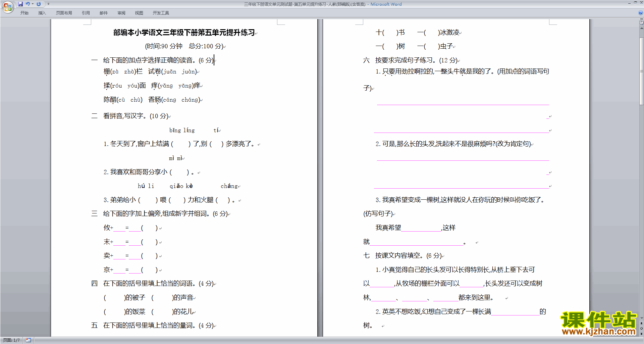
Task: Restore down the Word window
Action: [x=635, y=3]
